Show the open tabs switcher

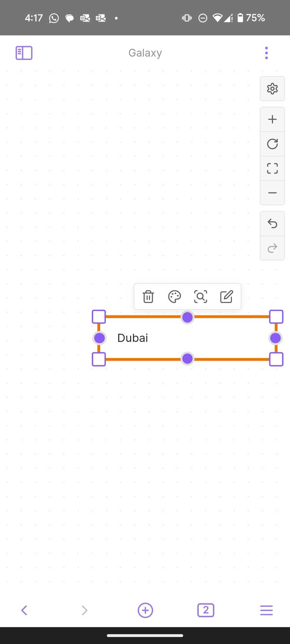206,610
